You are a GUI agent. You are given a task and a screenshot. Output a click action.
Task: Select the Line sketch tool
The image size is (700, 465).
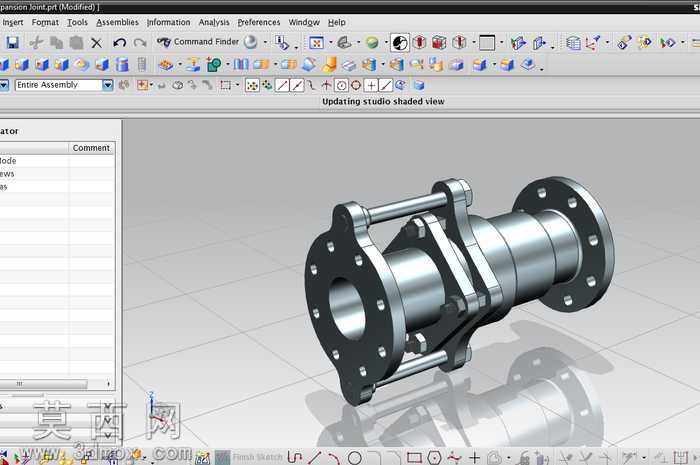pyautogui.click(x=315, y=457)
